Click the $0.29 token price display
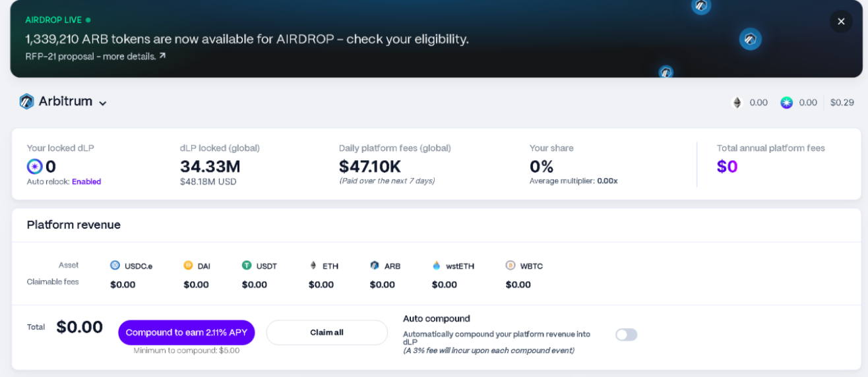The width and height of the screenshot is (868, 377). (x=842, y=103)
